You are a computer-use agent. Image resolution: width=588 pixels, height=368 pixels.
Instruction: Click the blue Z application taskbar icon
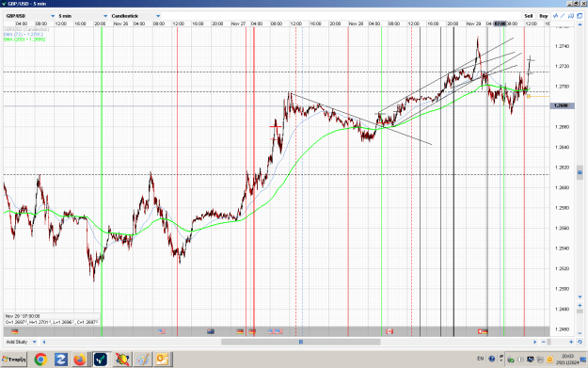(60, 360)
